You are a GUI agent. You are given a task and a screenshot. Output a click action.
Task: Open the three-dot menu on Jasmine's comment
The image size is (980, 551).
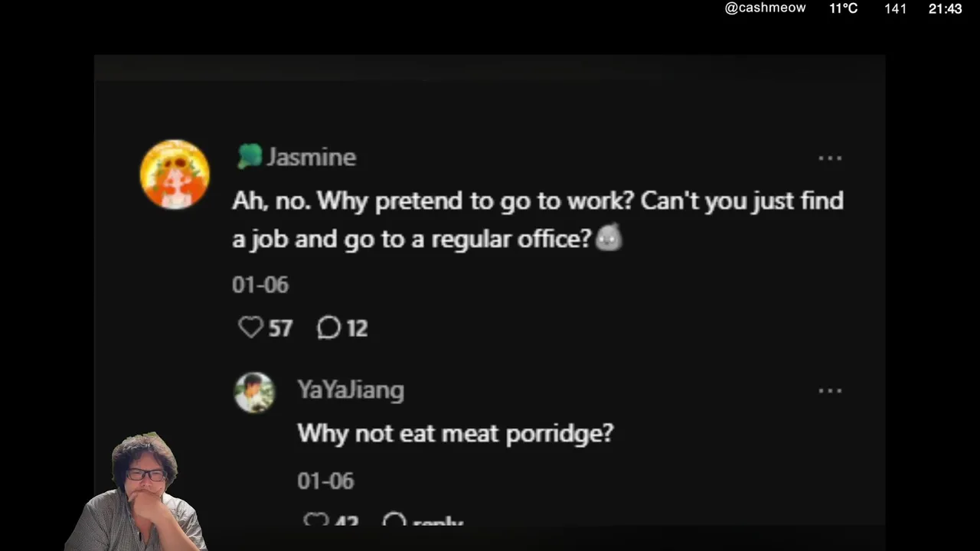point(830,158)
